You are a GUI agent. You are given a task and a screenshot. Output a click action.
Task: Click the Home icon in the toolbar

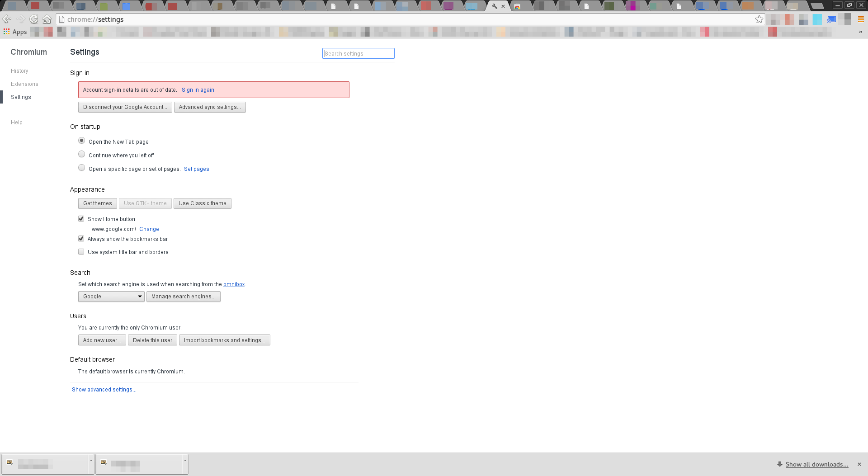pos(47,19)
